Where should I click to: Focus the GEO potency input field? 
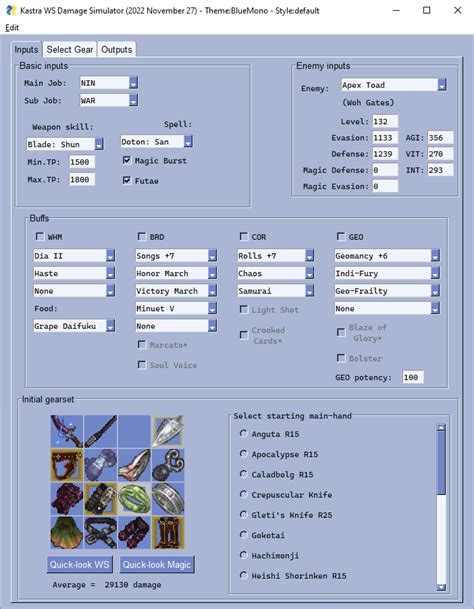point(413,377)
